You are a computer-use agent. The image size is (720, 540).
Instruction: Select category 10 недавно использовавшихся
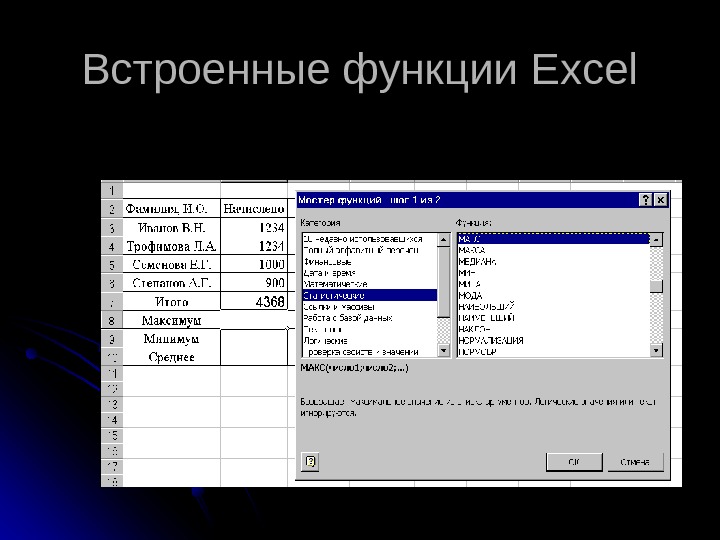(370, 239)
